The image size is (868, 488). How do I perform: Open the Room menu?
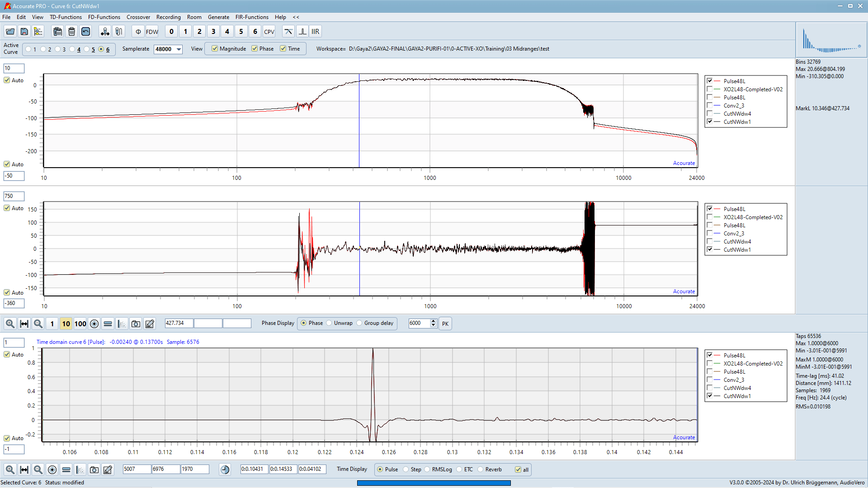(194, 17)
